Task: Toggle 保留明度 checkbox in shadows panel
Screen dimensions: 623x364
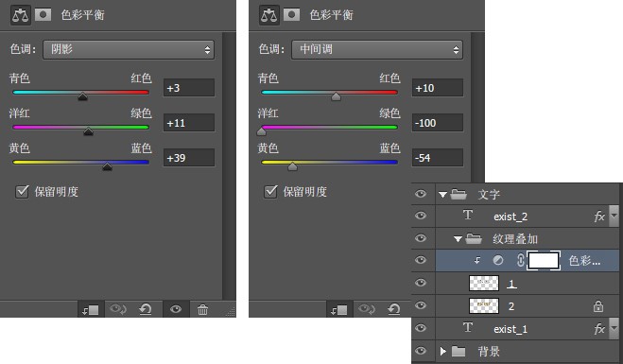Action: pos(22,192)
